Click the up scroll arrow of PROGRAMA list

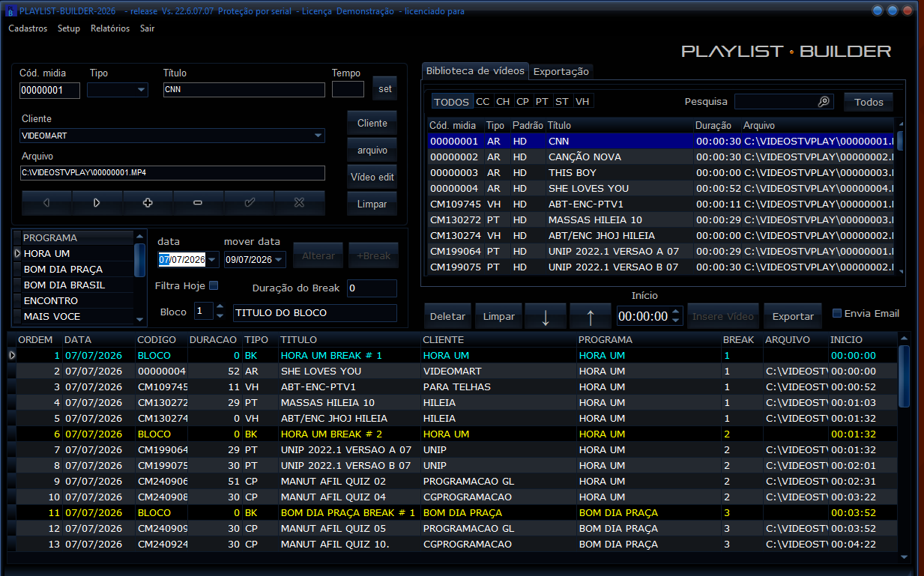click(x=139, y=236)
